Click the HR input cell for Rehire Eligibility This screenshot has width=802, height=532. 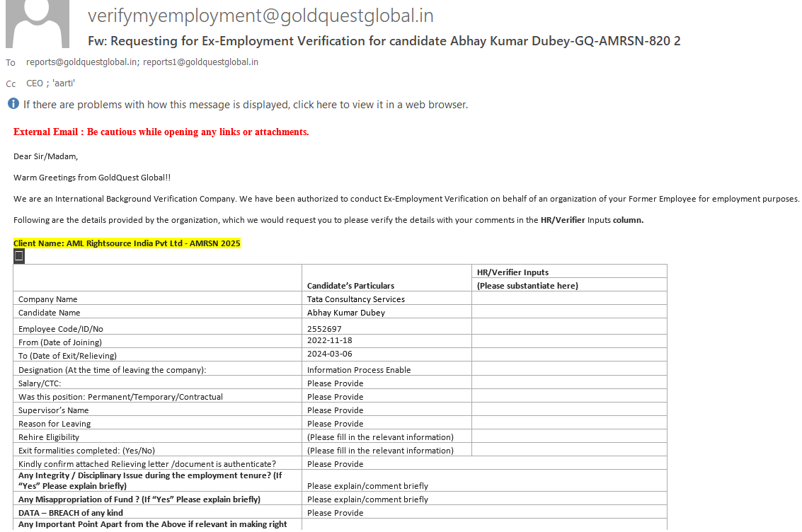(x=569, y=436)
